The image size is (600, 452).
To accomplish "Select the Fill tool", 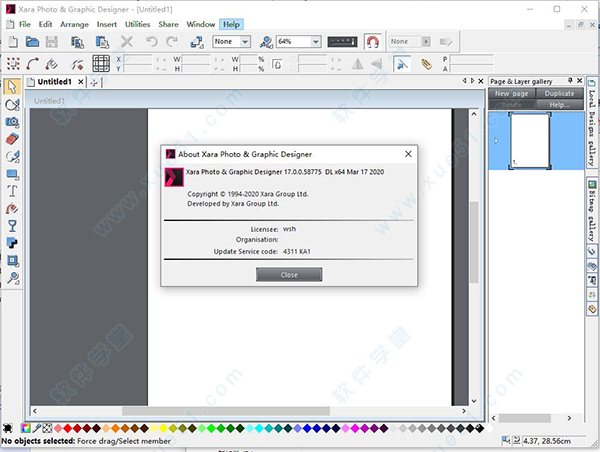I will coord(12,209).
